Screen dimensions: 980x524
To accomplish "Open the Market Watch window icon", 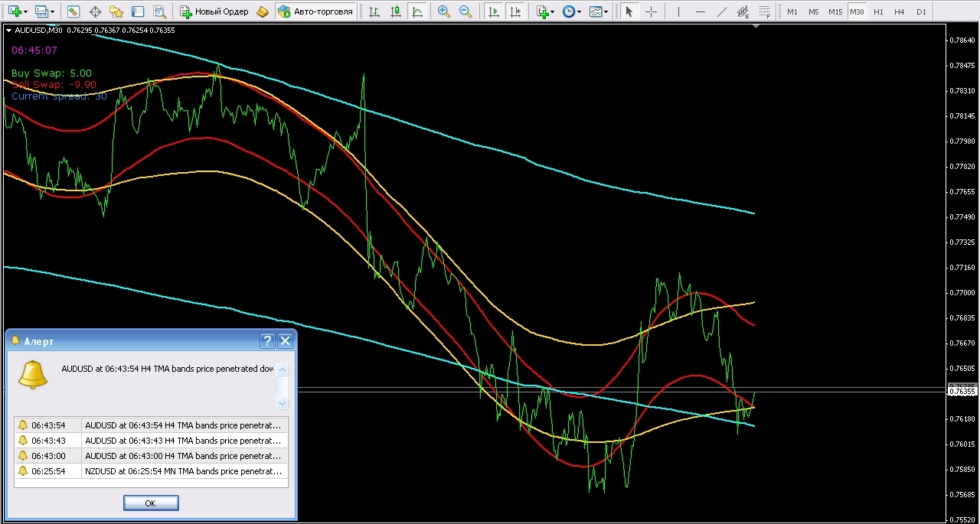I will 73,11.
